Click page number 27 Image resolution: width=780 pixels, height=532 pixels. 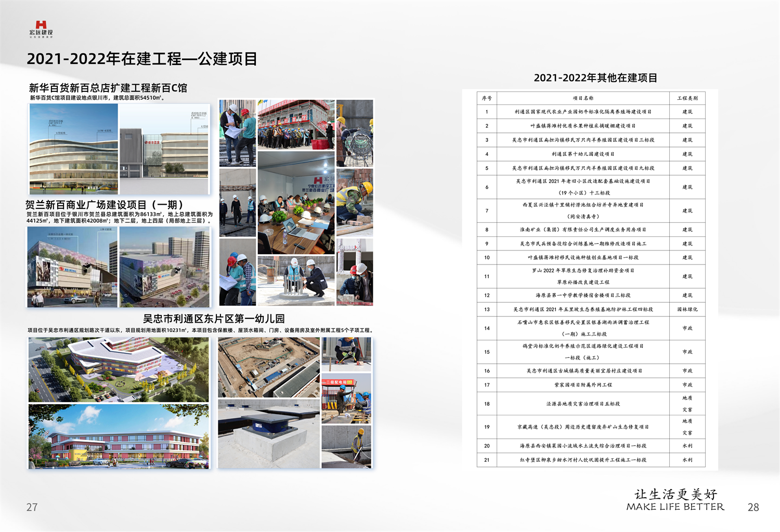pyautogui.click(x=32, y=507)
